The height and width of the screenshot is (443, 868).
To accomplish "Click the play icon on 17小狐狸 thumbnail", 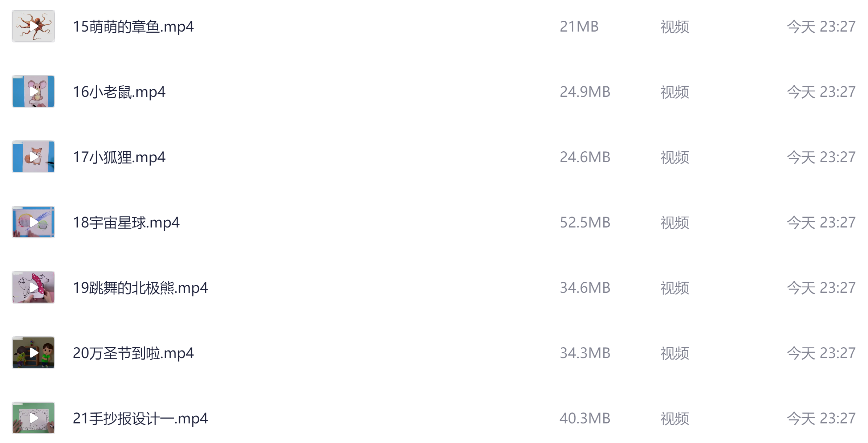I will [33, 157].
